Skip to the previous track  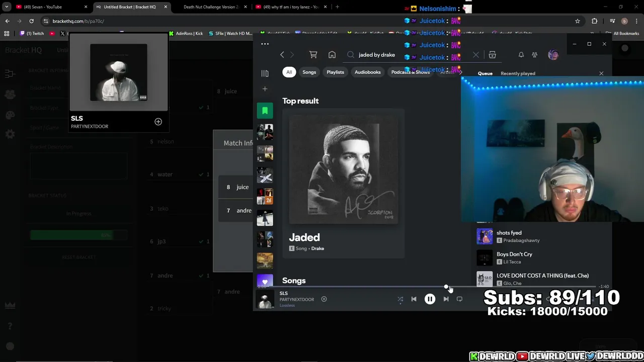coord(414,299)
